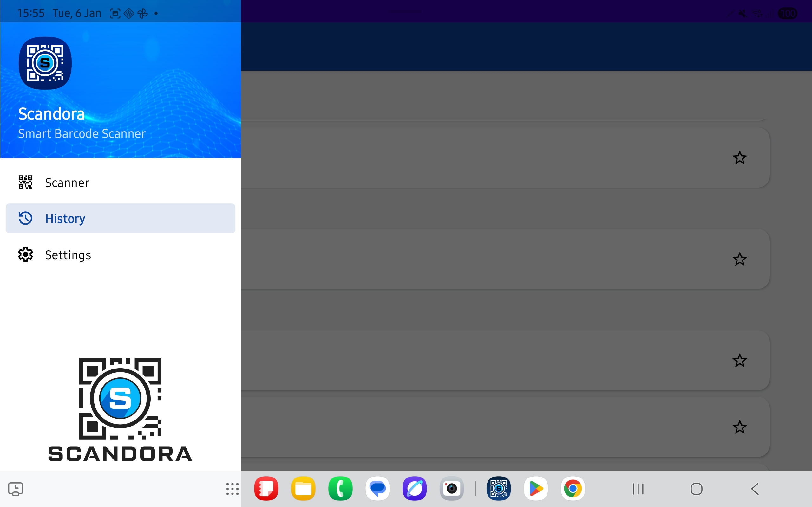Tap the large SCANDORA logo image
Viewport: 812px width, 507px height.
click(120, 409)
